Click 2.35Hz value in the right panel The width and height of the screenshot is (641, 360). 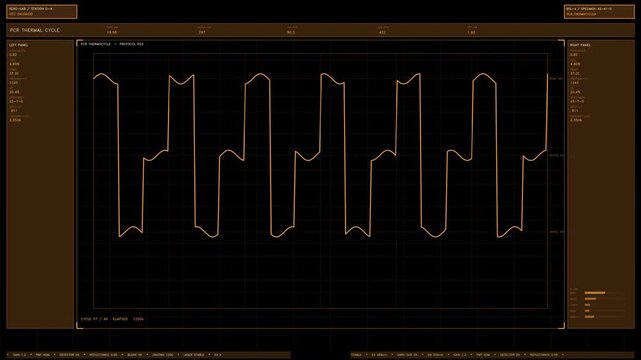point(576,120)
